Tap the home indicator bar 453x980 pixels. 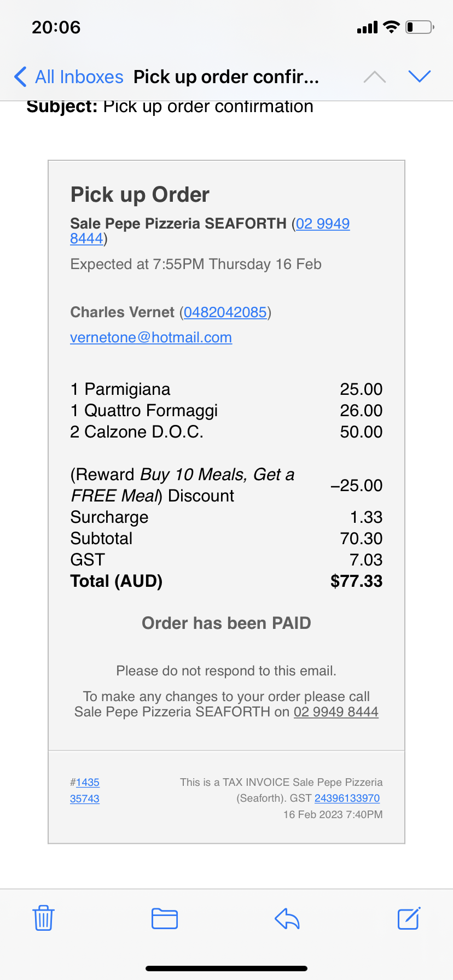point(226,969)
